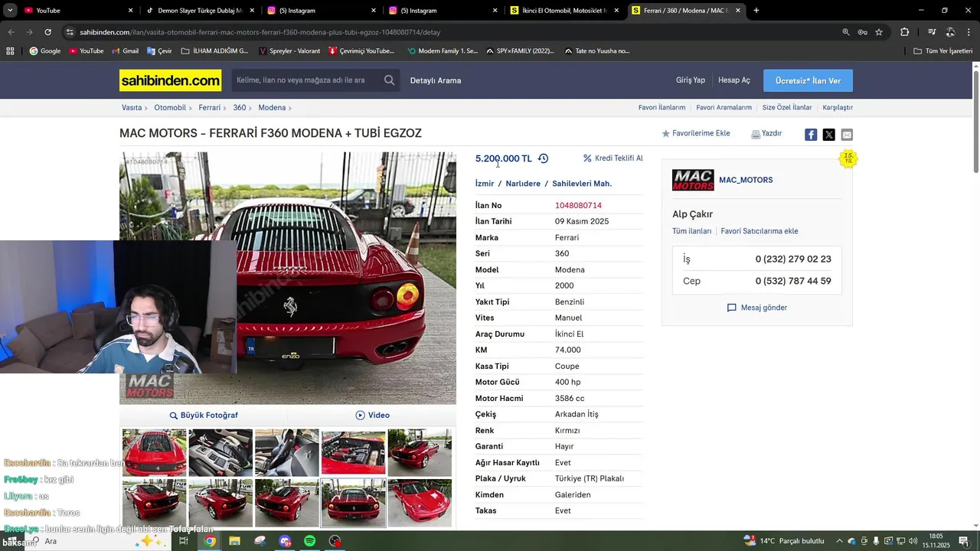980x551 pixels.
Task: Add listing to favorites Favorilerime Ekle
Action: [696, 133]
